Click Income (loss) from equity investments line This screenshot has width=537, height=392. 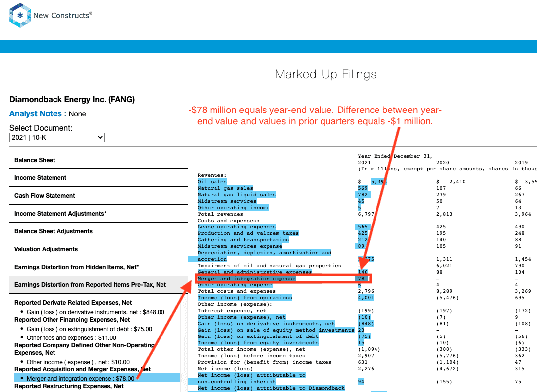tap(258, 343)
